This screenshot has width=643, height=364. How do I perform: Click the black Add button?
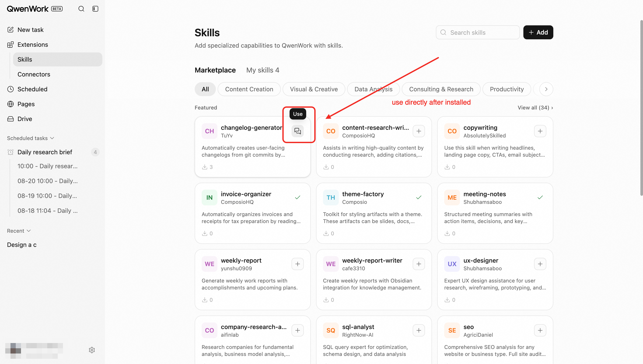538,32
